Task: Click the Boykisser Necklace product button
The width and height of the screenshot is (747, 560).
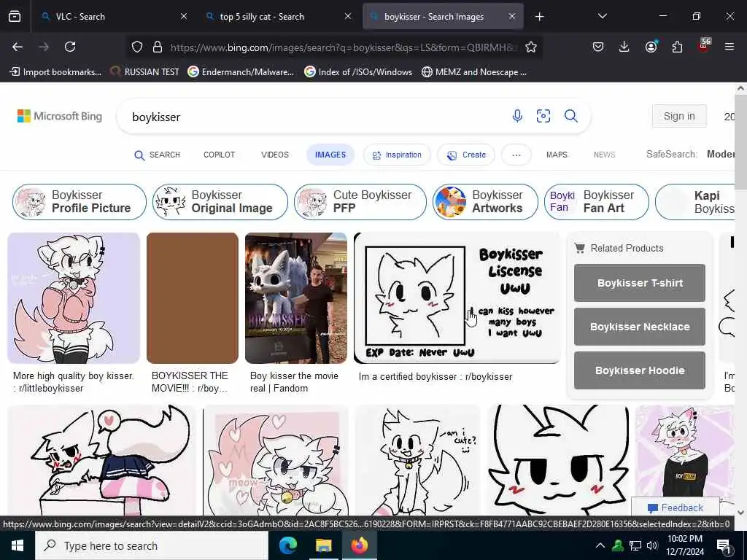Action: [x=639, y=327]
